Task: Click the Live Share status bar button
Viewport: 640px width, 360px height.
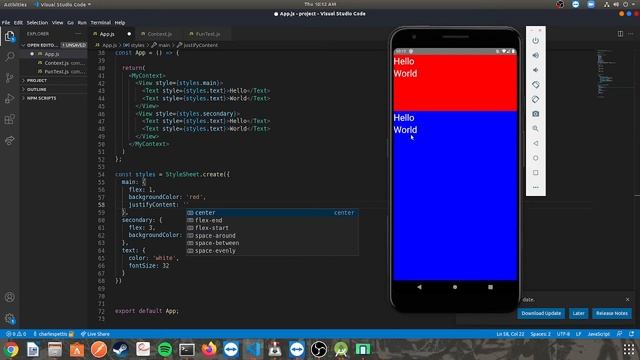Action: (95, 334)
